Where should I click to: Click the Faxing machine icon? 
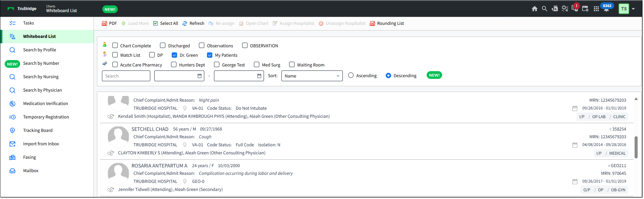pos(12,157)
